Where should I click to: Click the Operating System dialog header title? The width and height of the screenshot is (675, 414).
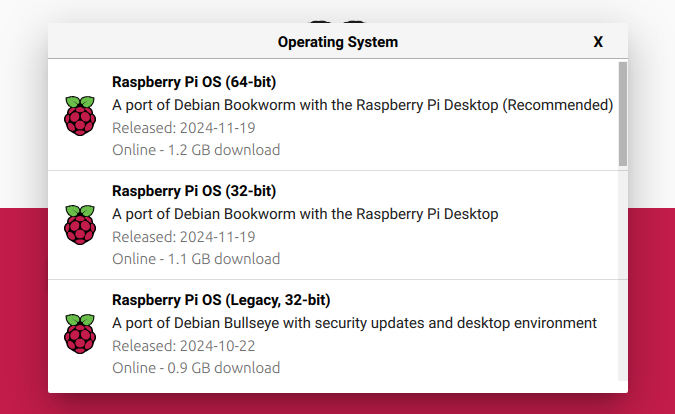click(x=338, y=42)
